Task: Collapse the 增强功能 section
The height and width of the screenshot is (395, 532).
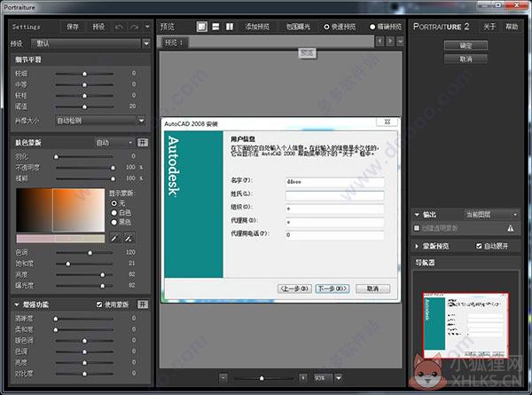Action: [17, 304]
